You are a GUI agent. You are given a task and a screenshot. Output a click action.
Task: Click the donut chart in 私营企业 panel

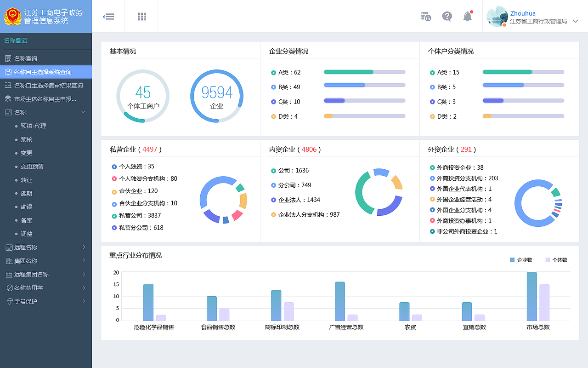pos(224,200)
